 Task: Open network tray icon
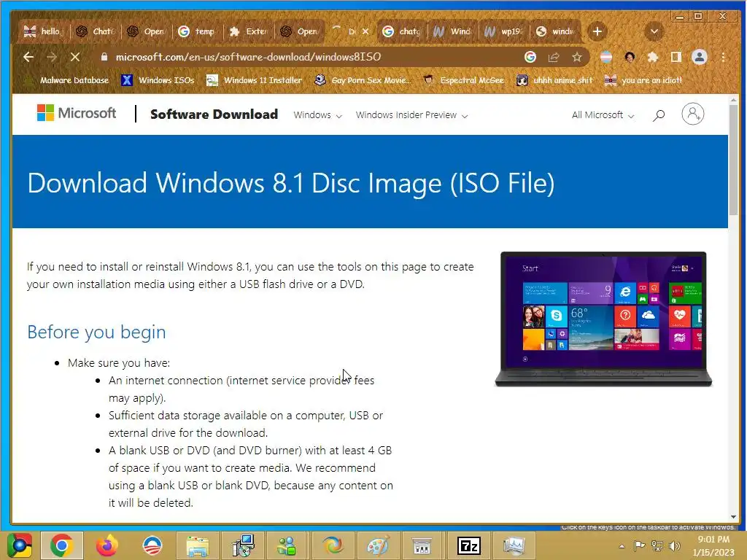tap(657, 545)
